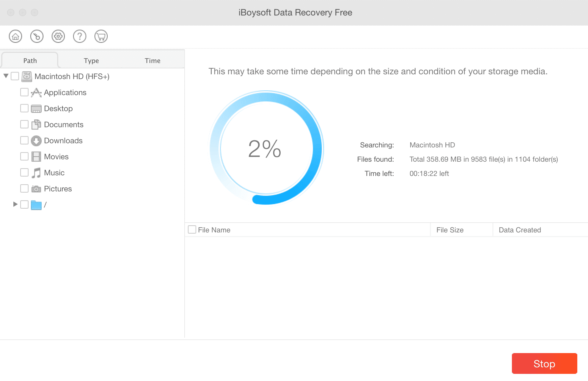Collapse the Macintosh HD tree node

(6, 76)
